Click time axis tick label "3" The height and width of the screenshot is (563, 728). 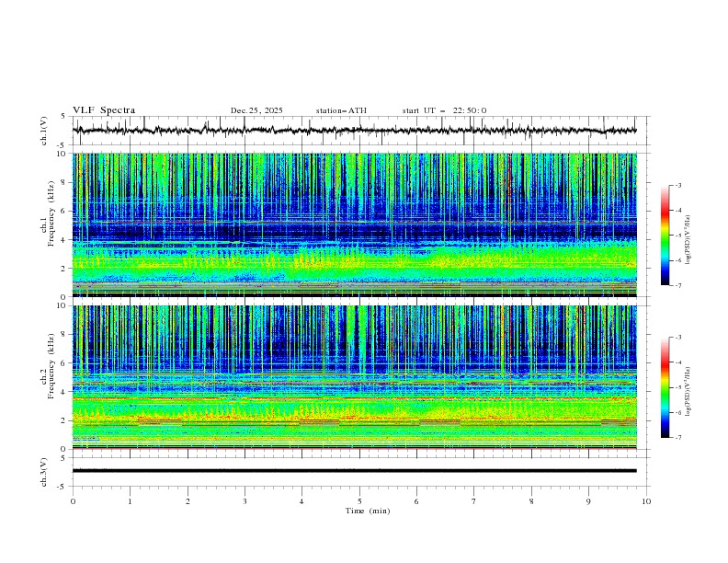(x=245, y=501)
